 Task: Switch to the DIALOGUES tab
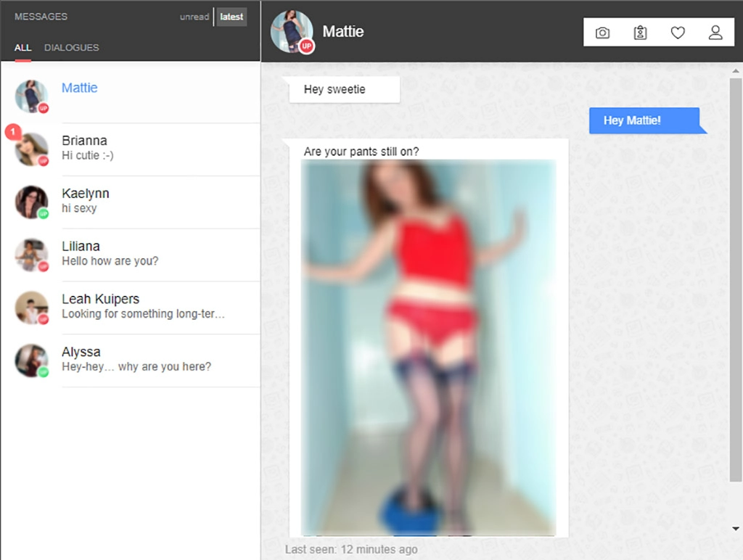pos(72,48)
